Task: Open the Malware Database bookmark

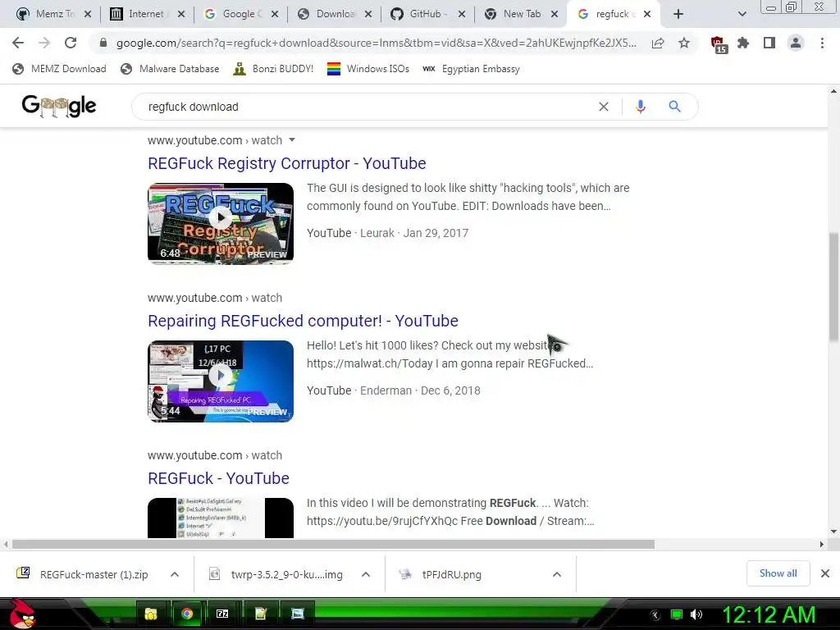Action: 170,69
